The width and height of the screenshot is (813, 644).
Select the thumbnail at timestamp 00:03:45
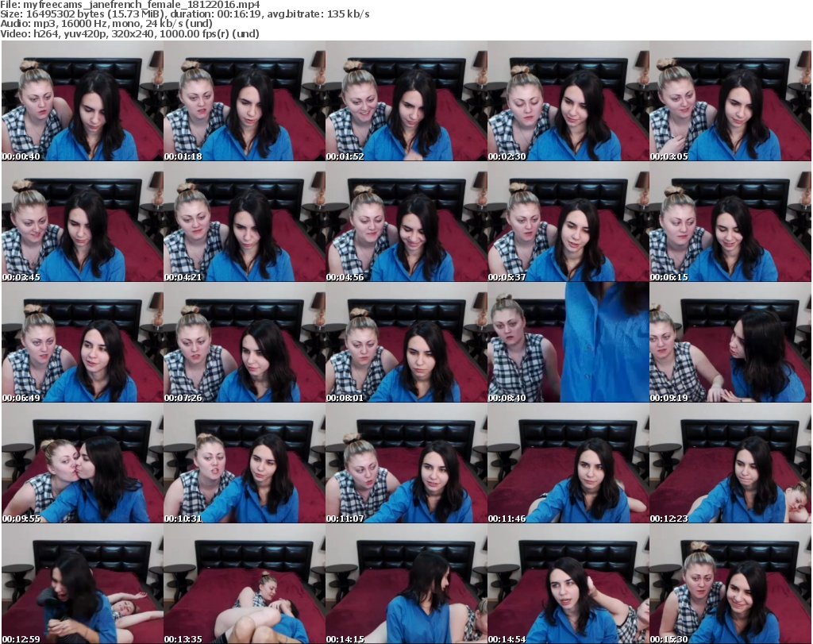pos(83,222)
